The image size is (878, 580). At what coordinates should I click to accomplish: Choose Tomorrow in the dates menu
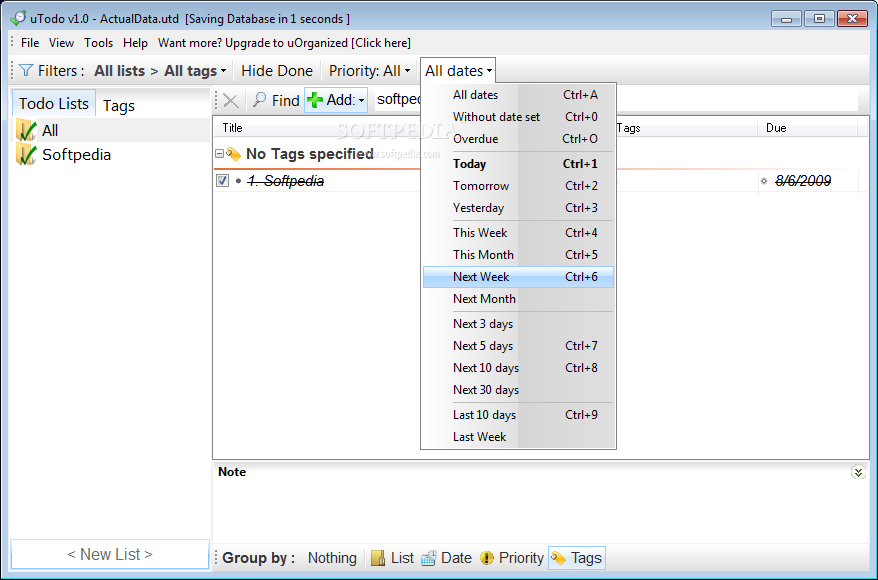[519, 186]
